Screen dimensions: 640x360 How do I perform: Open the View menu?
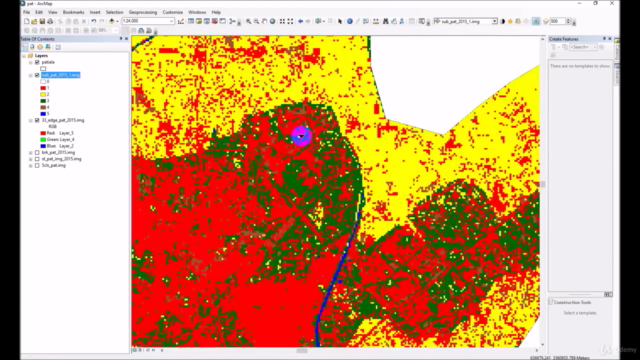click(x=53, y=12)
